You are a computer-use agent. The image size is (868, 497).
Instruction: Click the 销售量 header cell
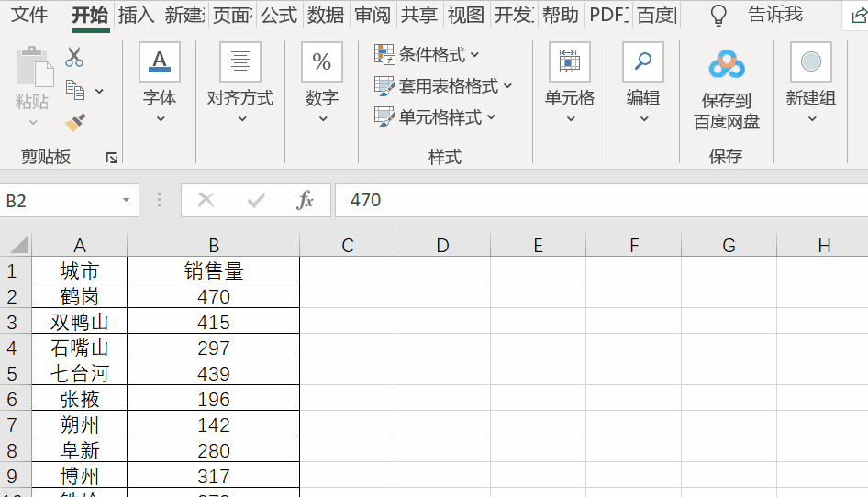pyautogui.click(x=214, y=271)
